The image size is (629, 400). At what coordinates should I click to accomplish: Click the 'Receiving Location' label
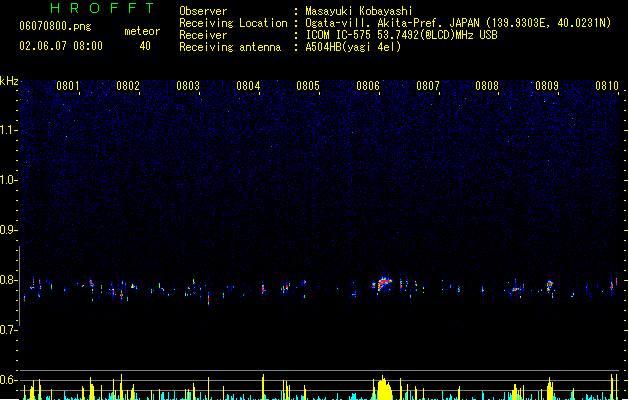click(x=233, y=23)
